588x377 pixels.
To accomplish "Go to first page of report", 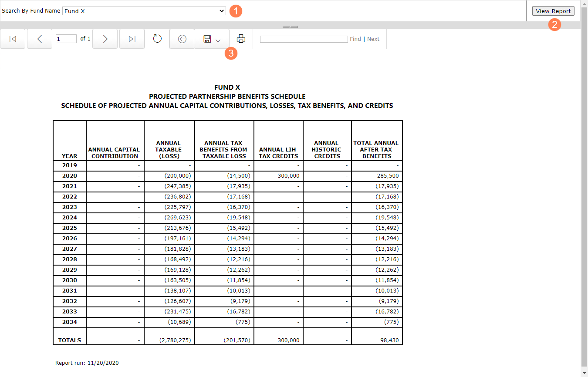I will [13, 39].
